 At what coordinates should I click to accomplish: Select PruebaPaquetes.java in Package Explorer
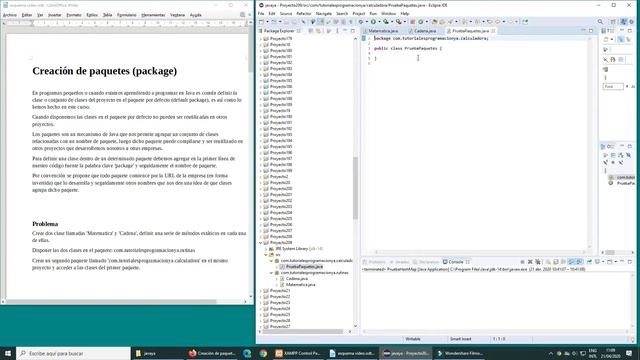[x=304, y=267]
